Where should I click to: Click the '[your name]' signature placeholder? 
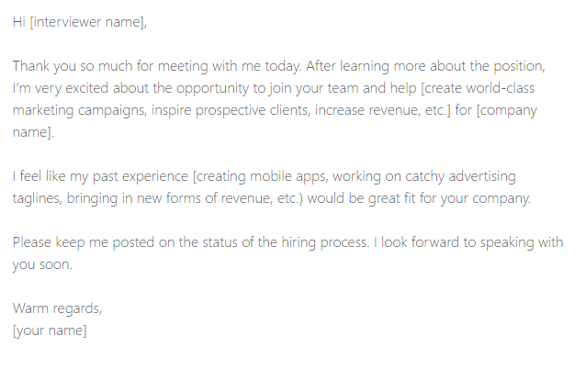pos(50,330)
